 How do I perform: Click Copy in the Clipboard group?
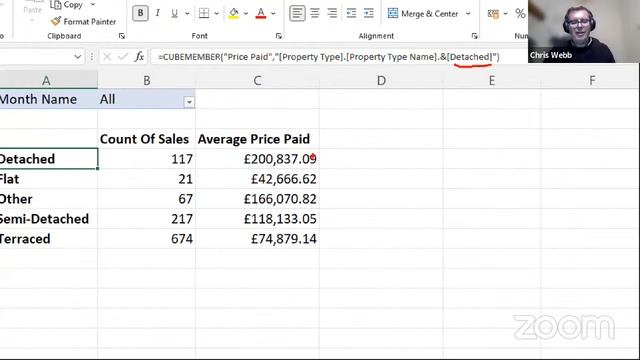click(67, 5)
